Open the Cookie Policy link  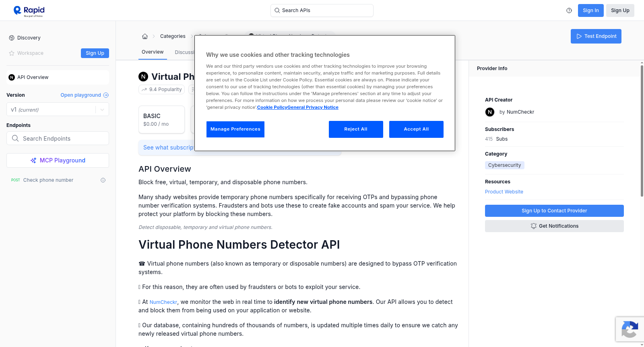(x=272, y=107)
